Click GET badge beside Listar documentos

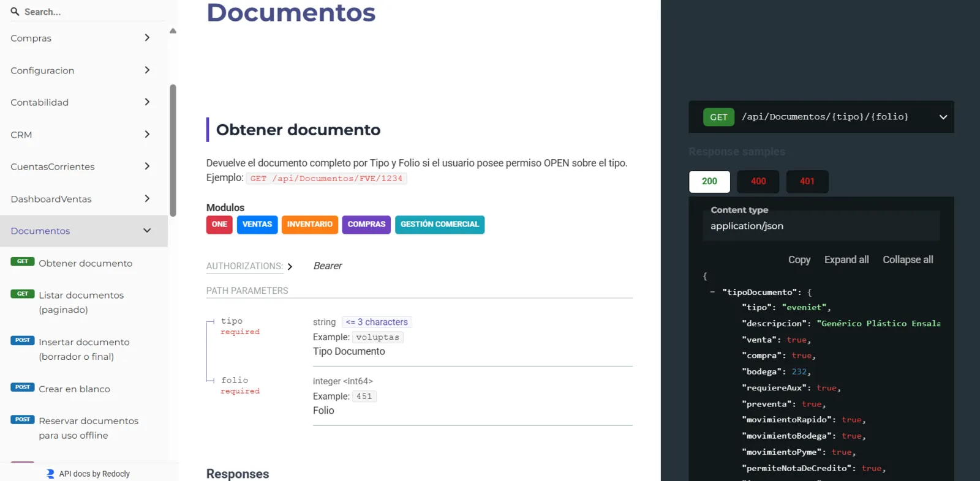pos(23,294)
